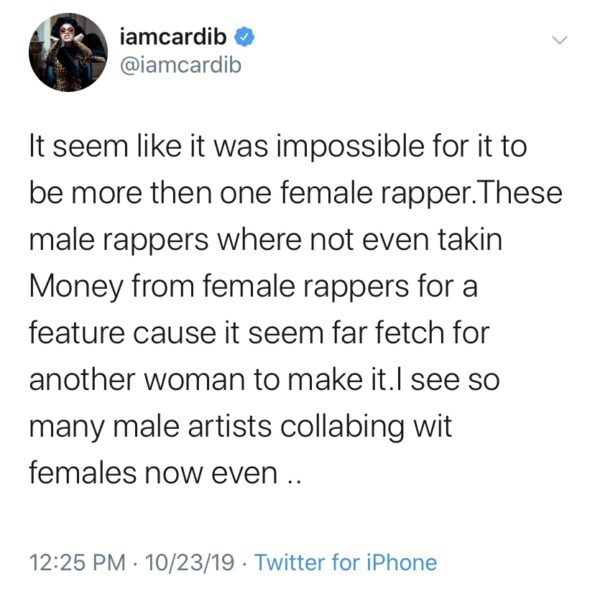Click the line starting "male rappers where"

pyautogui.click(x=266, y=240)
